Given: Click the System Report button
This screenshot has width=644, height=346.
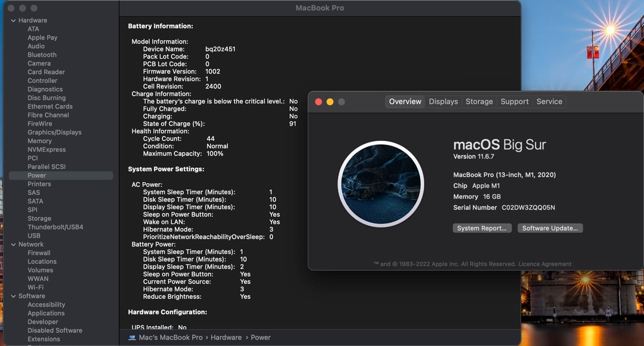Looking at the screenshot, I should [482, 228].
